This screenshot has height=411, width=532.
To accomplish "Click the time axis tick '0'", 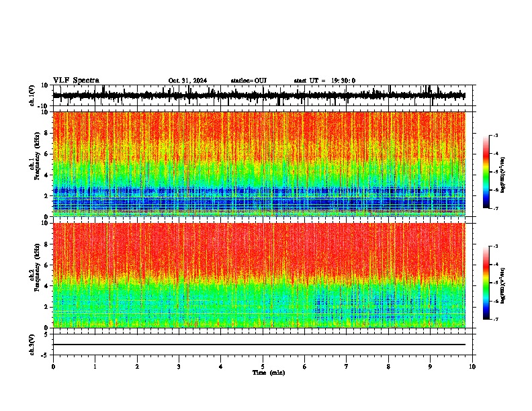I will (x=53, y=367).
